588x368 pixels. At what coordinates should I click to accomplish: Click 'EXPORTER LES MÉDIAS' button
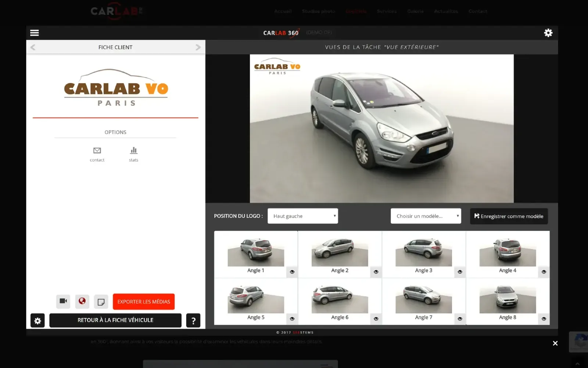click(x=144, y=302)
